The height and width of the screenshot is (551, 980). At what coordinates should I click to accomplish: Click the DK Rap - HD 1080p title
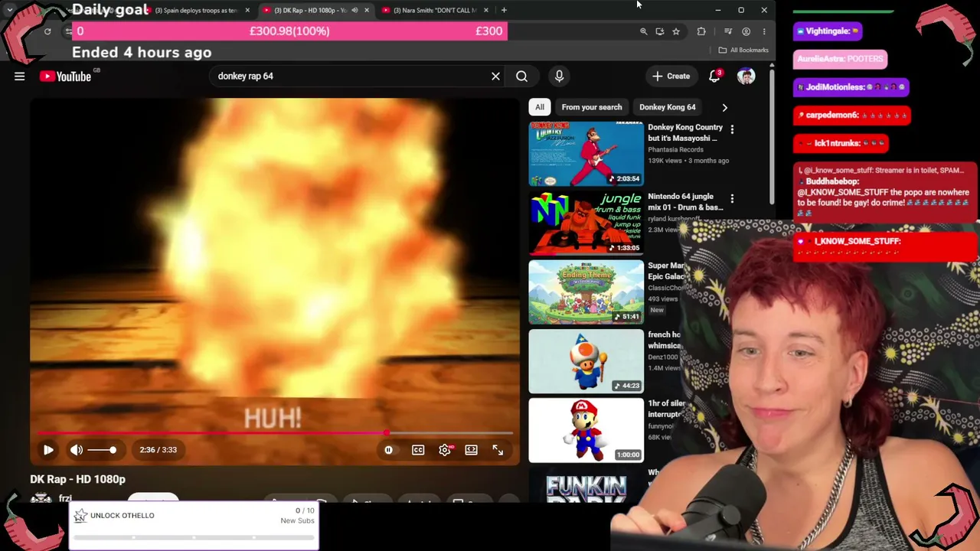77,479
